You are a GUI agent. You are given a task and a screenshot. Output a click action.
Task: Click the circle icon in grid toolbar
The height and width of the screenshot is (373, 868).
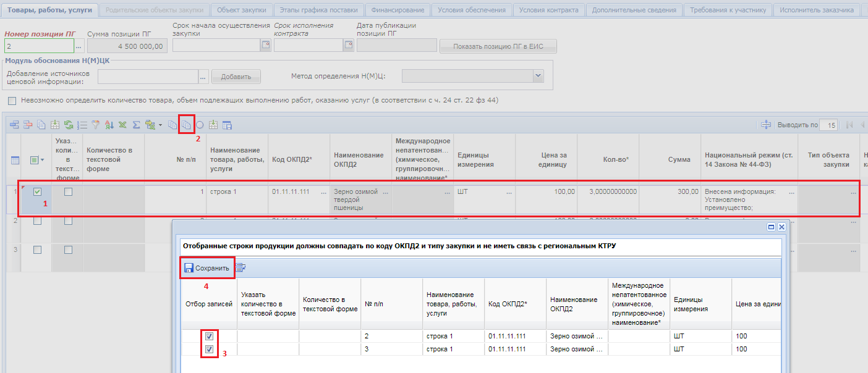pyautogui.click(x=200, y=125)
